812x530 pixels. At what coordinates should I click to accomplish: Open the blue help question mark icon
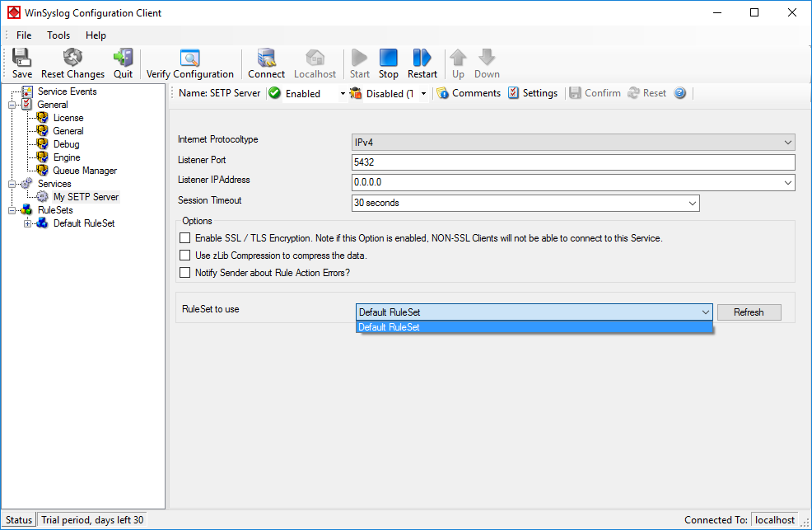(680, 93)
